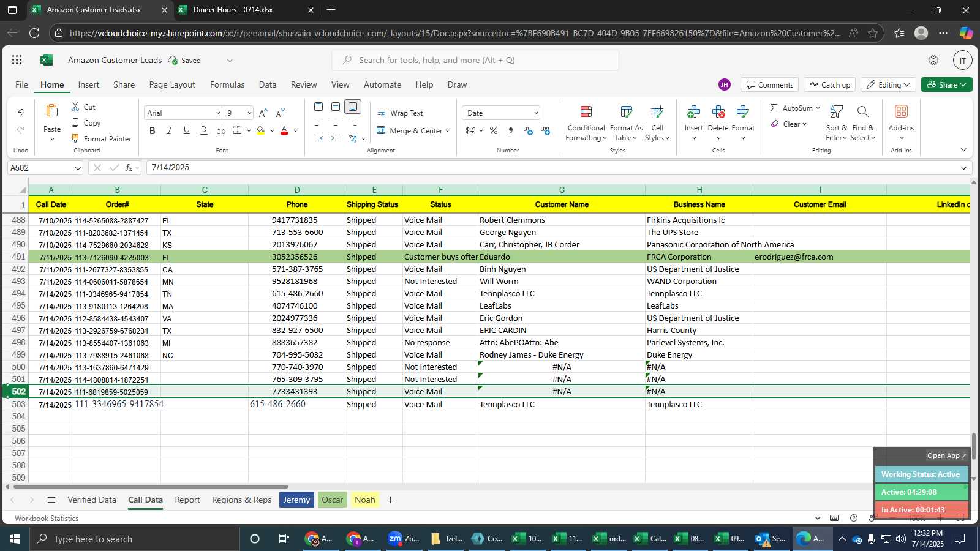
Task: Click the Cut scissors button
Action: [83, 107]
